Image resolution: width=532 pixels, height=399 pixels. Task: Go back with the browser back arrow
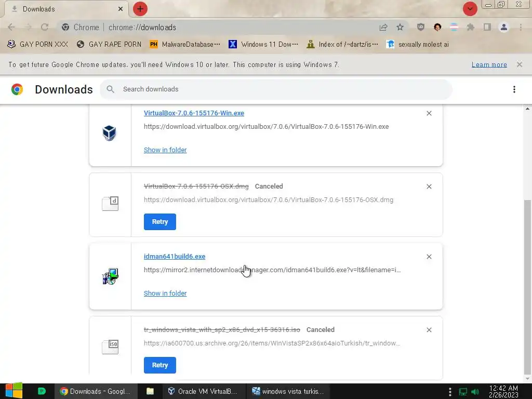click(11, 27)
